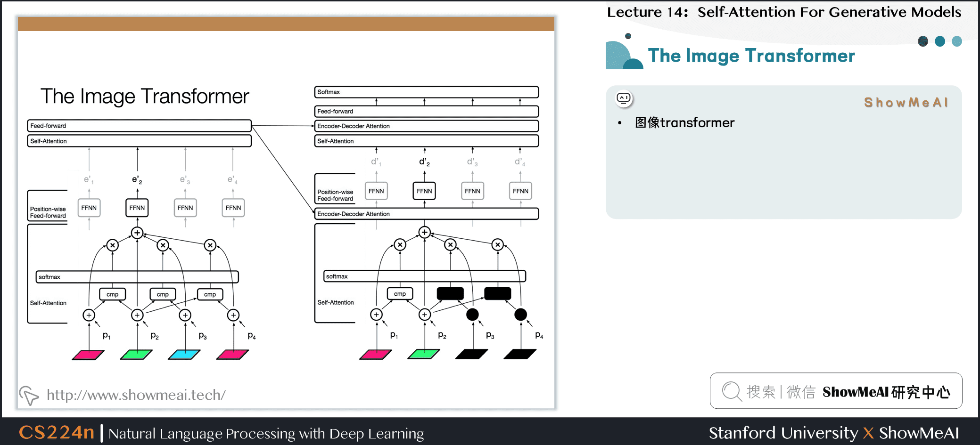
Task: Click the pink image patch under encoder p4
Action: coord(232,355)
